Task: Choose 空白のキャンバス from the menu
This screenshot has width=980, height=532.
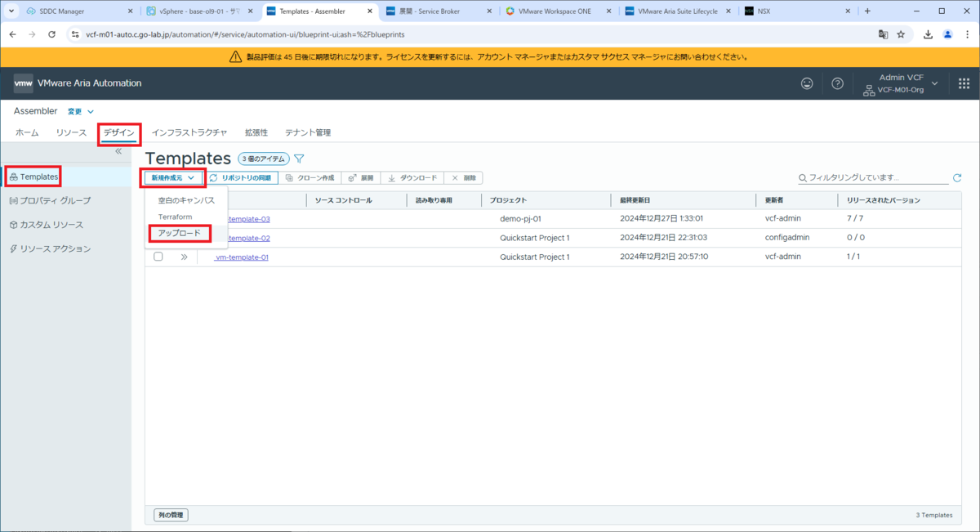Action: pos(186,200)
